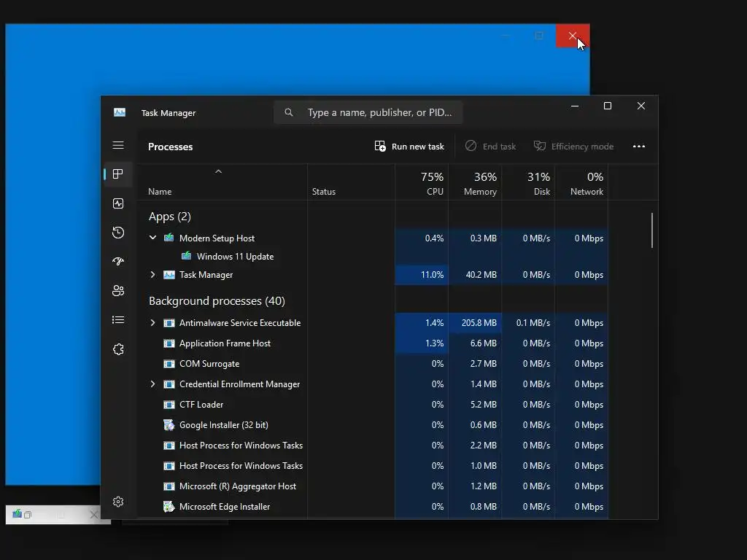747x560 pixels.
Task: Select the Microsoft Edge Installer row
Action: click(373, 507)
